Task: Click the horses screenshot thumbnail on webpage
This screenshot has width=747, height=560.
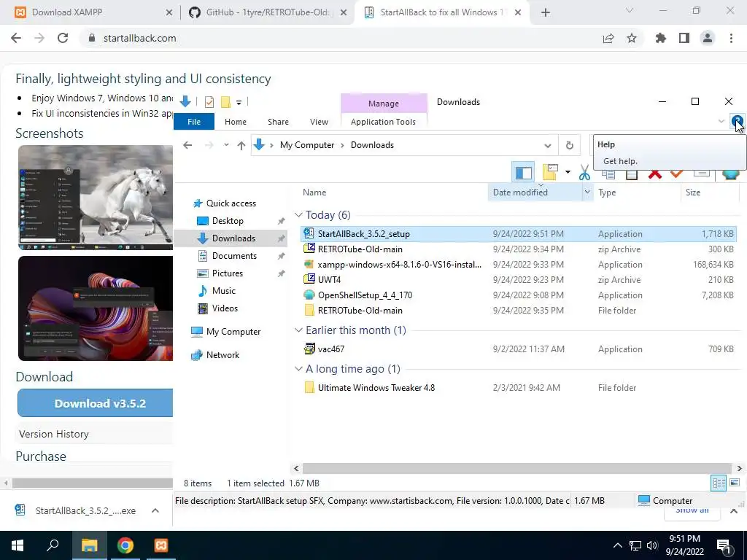Action: pyautogui.click(x=96, y=198)
